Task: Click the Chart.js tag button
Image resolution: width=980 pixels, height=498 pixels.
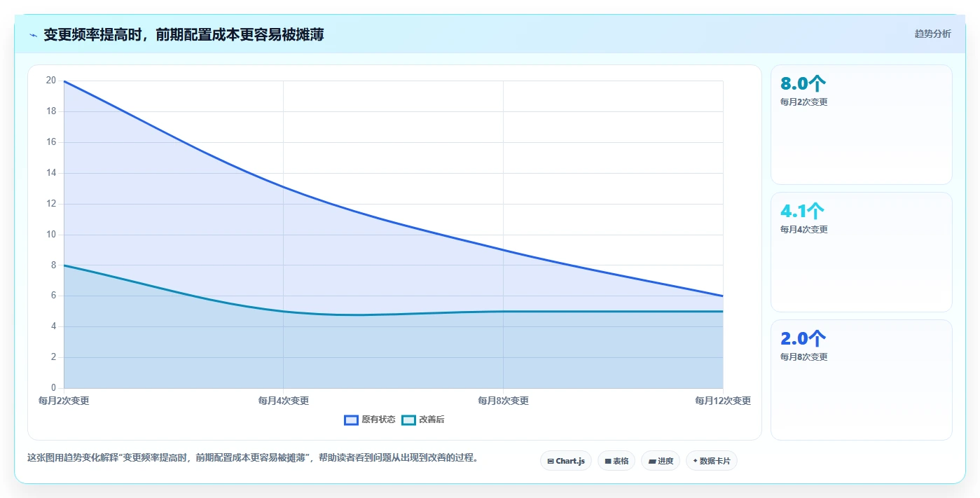Action: [x=566, y=461]
